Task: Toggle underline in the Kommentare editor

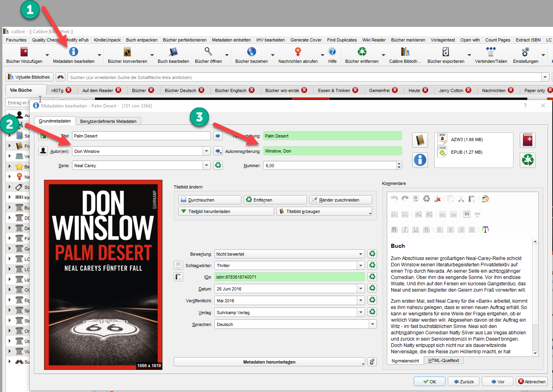Action: [x=416, y=230]
